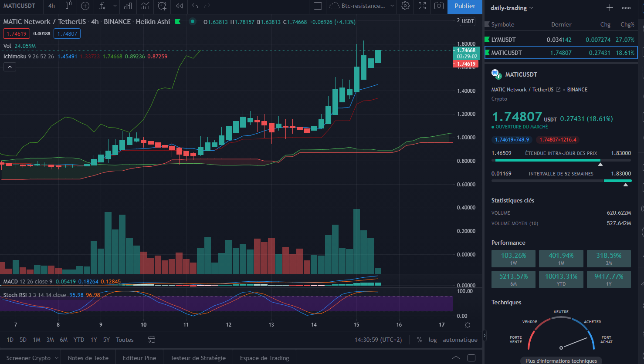Open the daily-trading watchlist dropdown

512,8
